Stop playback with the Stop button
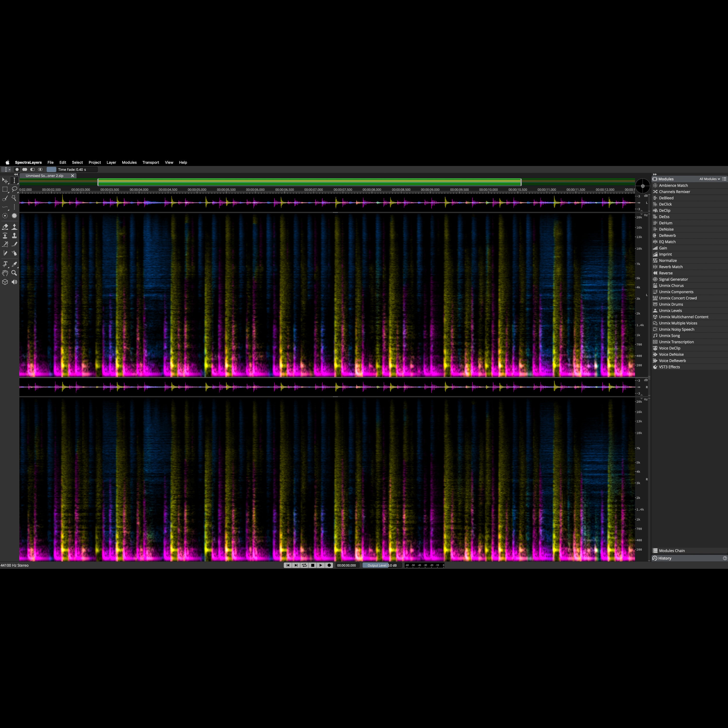 tap(313, 565)
